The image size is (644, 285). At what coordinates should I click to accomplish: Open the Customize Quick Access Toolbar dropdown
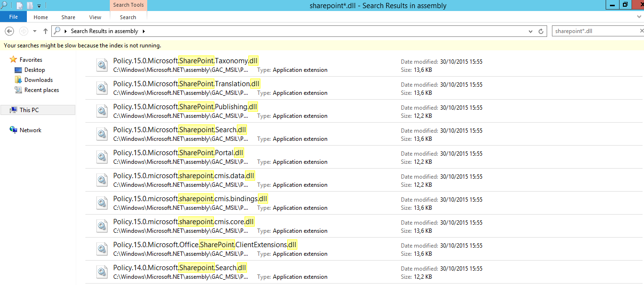(39, 6)
